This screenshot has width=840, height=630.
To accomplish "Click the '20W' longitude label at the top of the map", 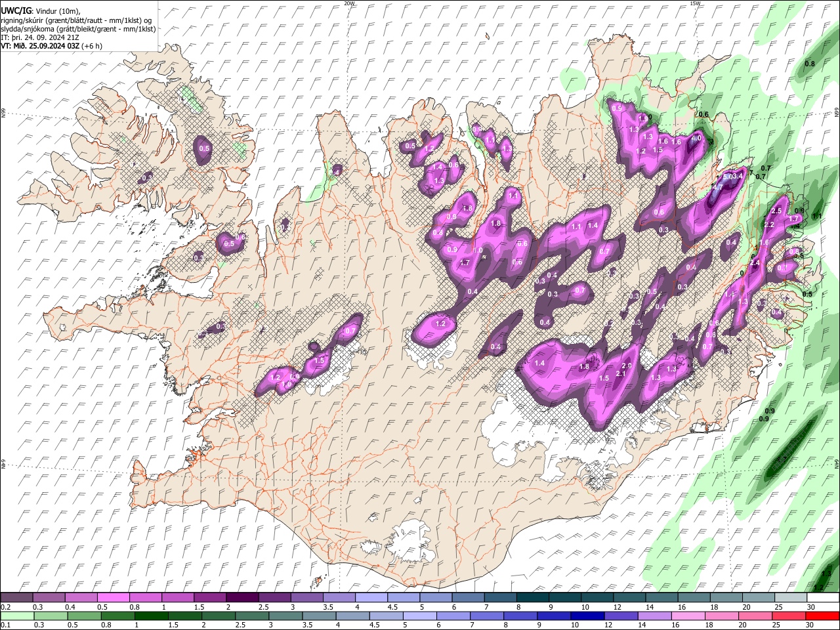I will [x=349, y=3].
